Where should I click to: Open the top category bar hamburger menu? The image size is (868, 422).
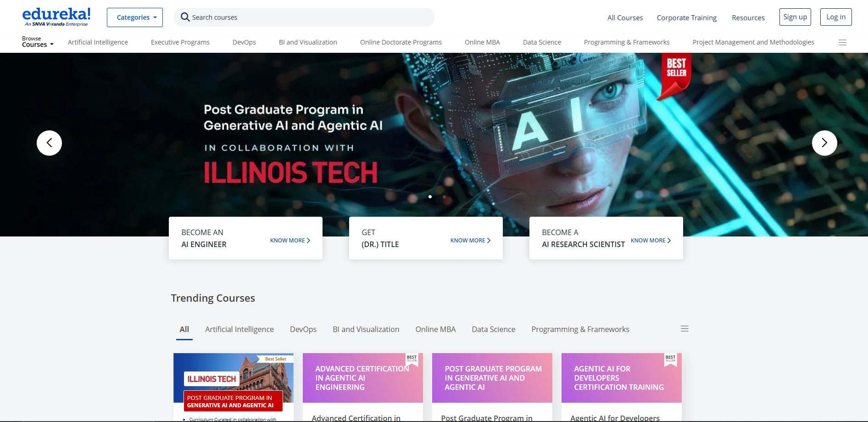(842, 42)
